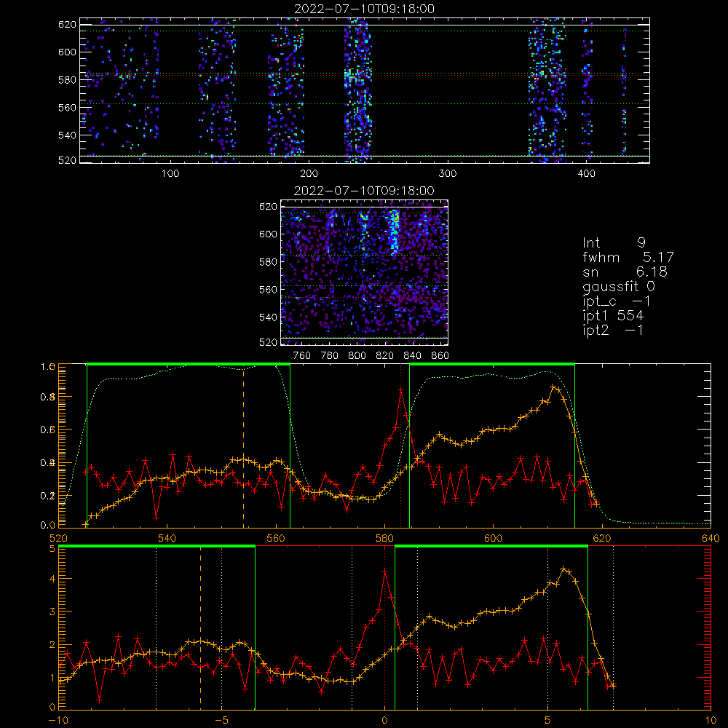Click x-axis label -5 on the bottom plot
The image size is (728, 728).
pyautogui.click(x=221, y=720)
